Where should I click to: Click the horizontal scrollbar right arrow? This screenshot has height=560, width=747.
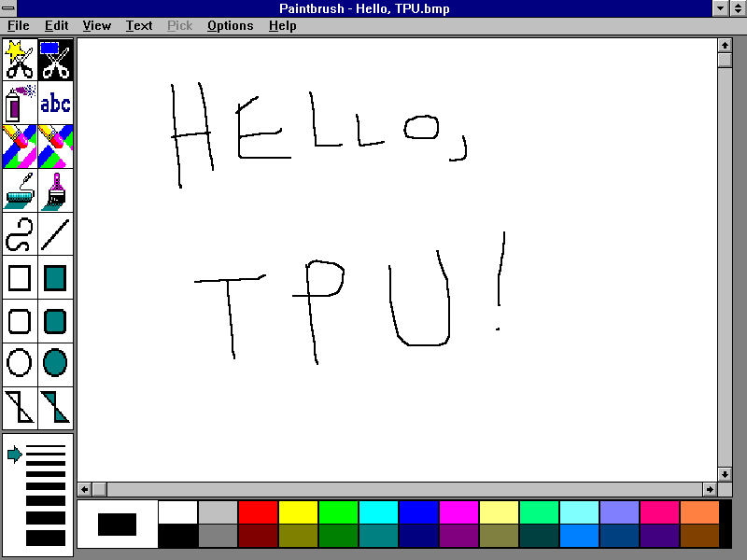coord(710,489)
